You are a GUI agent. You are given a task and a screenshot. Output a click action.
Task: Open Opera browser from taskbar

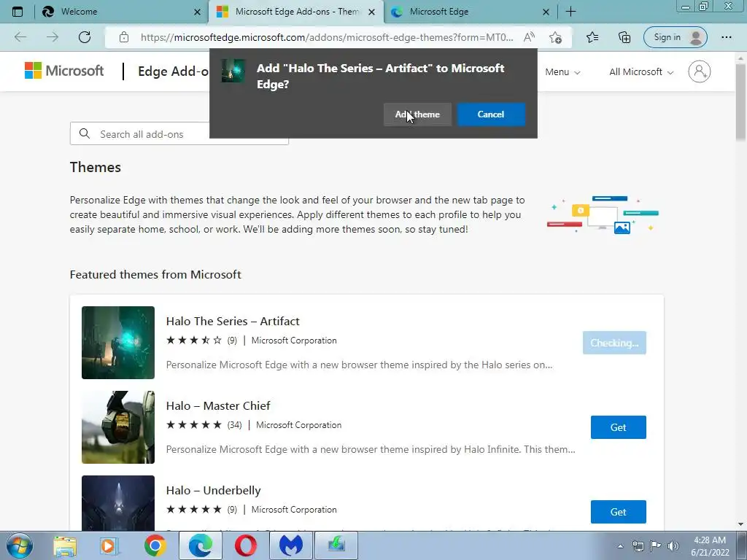[245, 545]
